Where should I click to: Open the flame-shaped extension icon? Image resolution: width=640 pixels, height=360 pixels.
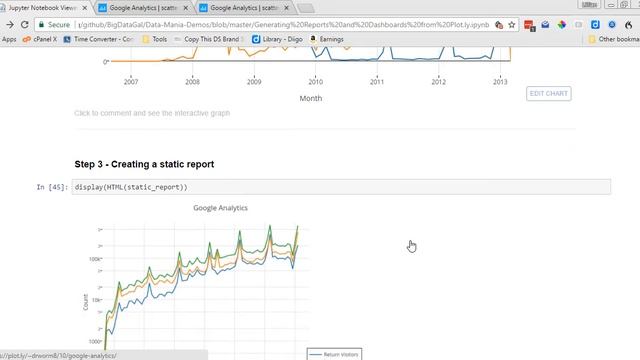629,25
